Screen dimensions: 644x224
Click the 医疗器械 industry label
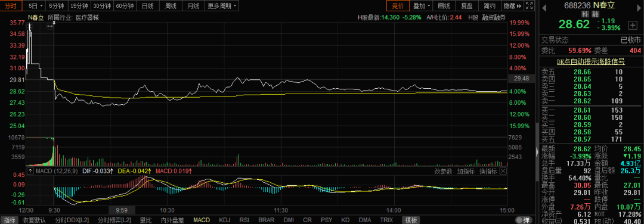[x=87, y=17]
